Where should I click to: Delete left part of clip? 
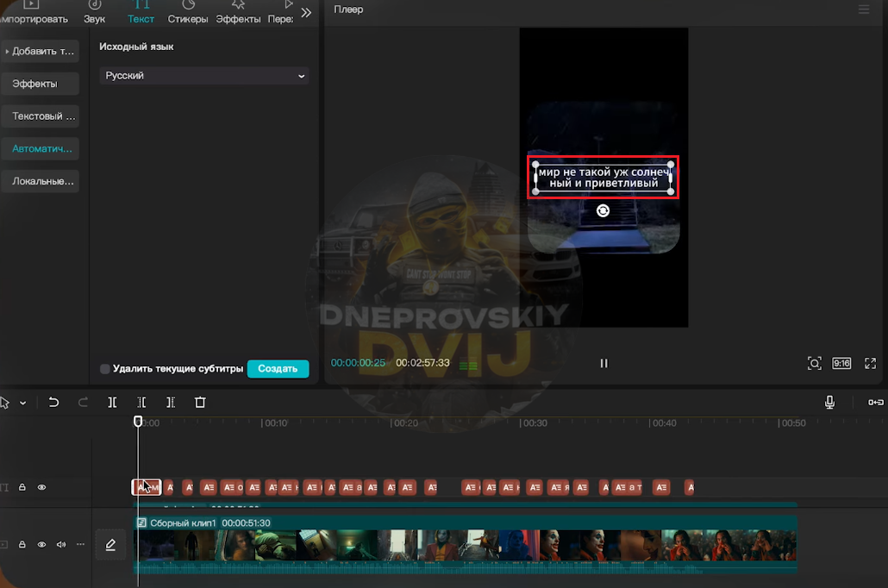point(141,402)
